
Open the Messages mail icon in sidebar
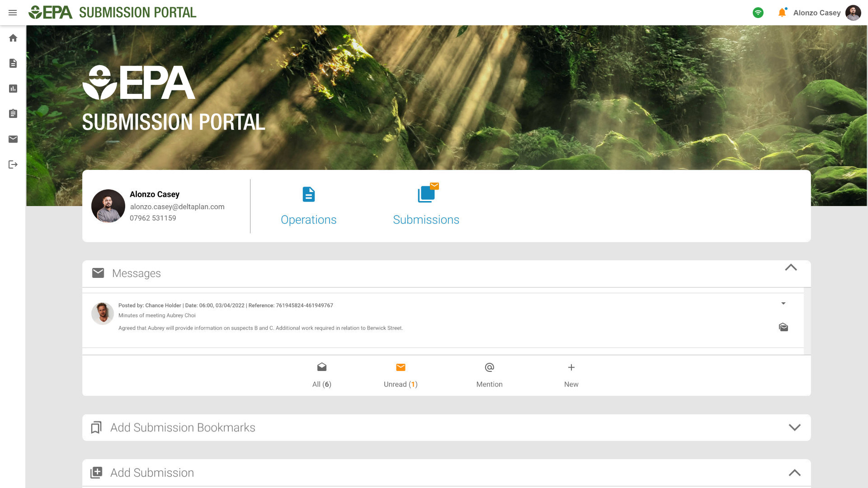(x=13, y=139)
